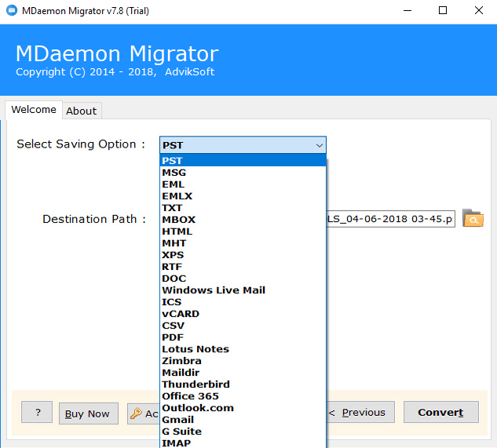This screenshot has width=497, height=448.
Task: Select Zimbra as the saving option
Action: click(243, 361)
